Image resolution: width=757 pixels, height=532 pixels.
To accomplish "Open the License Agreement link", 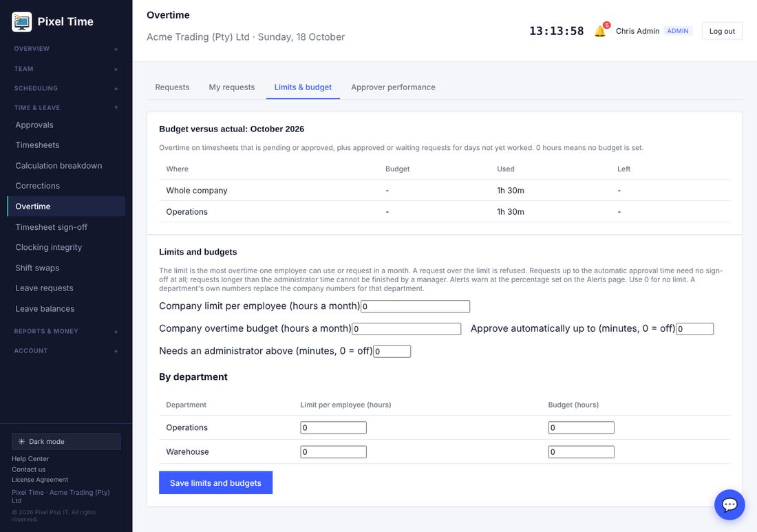I will tap(40, 480).
